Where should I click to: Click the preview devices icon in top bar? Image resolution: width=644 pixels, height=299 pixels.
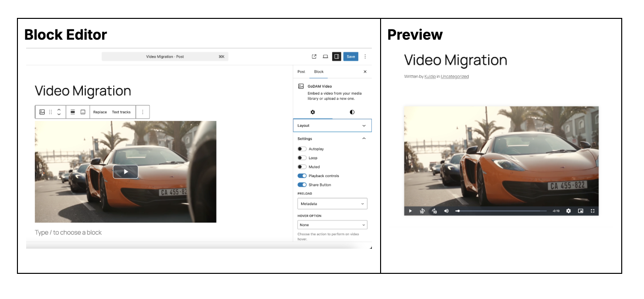[x=325, y=57]
